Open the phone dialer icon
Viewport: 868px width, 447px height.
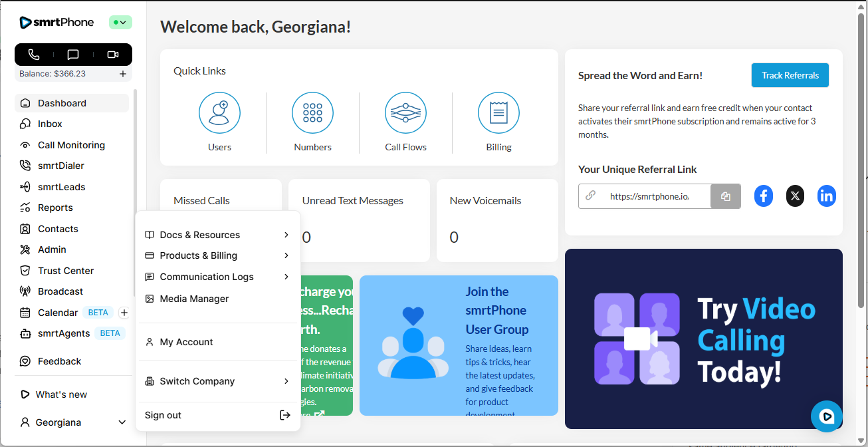pyautogui.click(x=34, y=55)
